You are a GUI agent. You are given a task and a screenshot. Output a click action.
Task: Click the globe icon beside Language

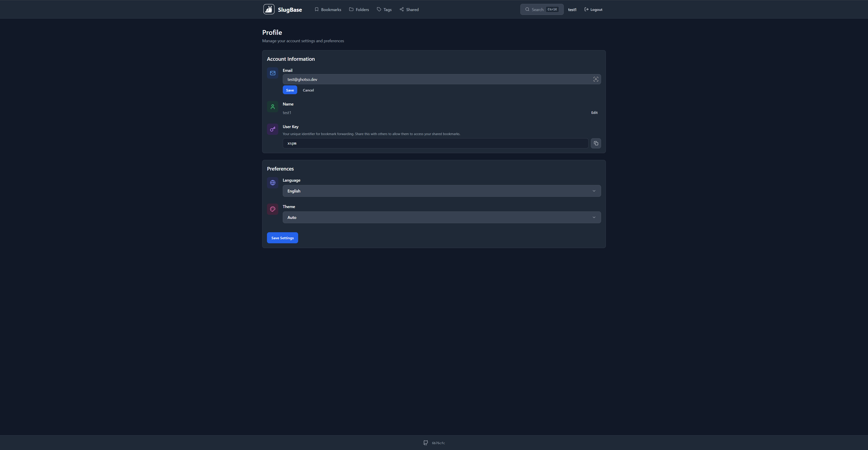pos(272,183)
